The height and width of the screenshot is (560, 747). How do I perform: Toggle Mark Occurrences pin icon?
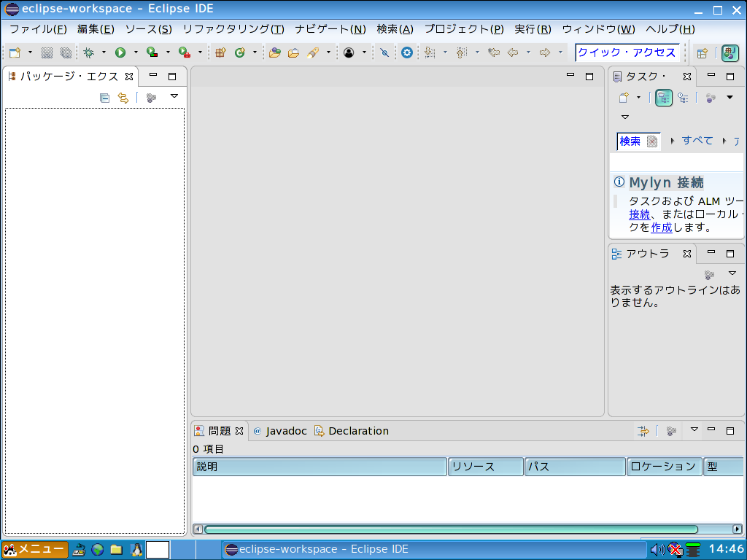[x=384, y=52]
